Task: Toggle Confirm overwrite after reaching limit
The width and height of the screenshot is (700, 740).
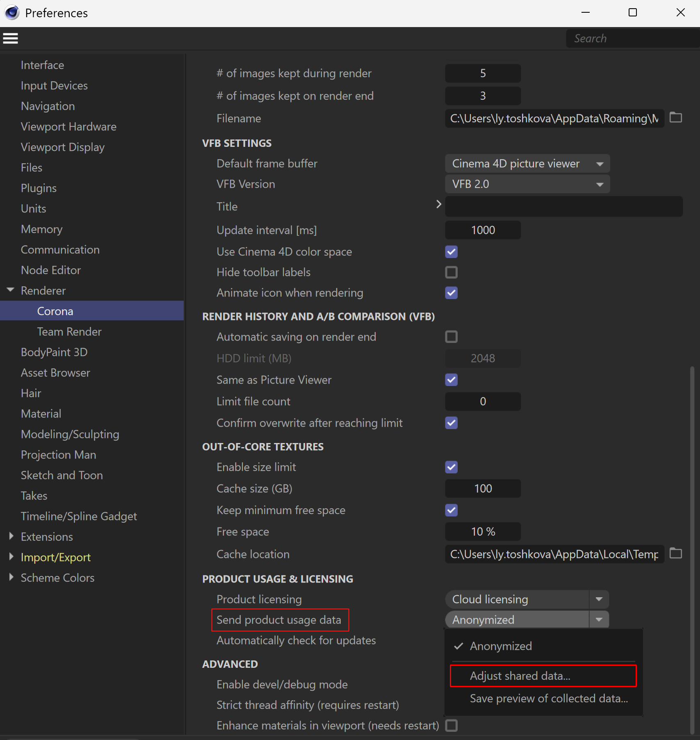Action: (451, 423)
